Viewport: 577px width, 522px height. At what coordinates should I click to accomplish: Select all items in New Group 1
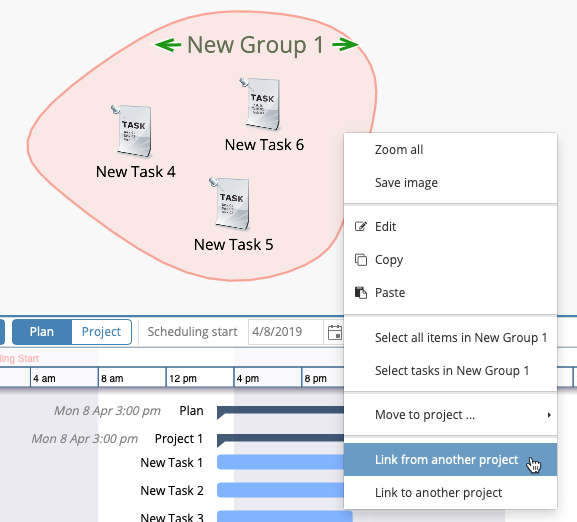click(x=450, y=337)
